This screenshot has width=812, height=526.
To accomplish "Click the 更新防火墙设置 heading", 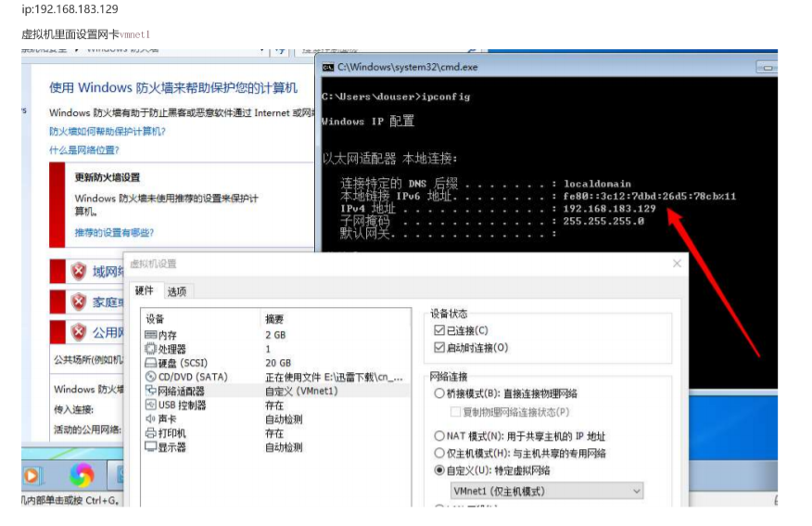I will point(108,177).
